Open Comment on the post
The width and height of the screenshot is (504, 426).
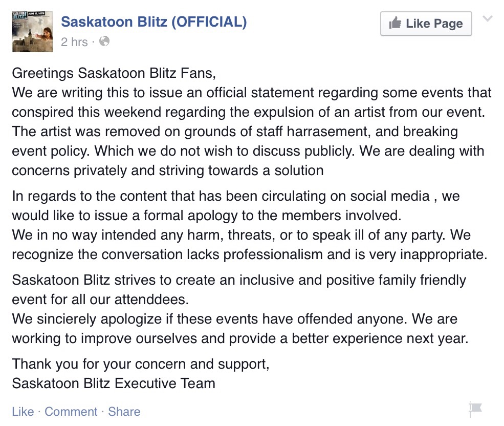pos(71,412)
